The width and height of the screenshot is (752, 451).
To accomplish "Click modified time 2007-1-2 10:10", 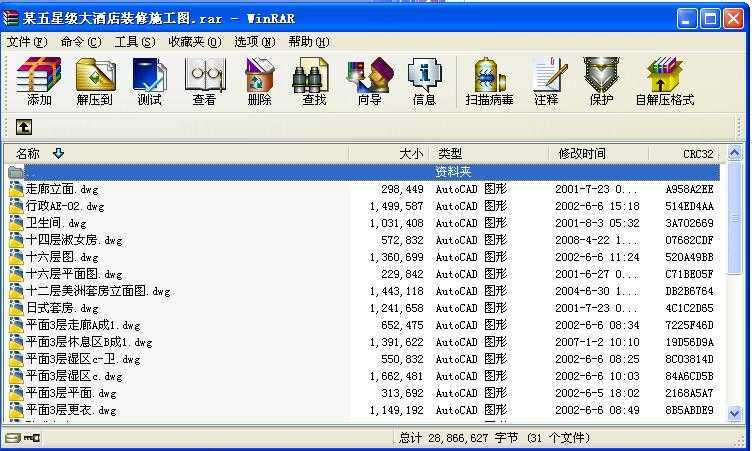I will pyautogui.click(x=597, y=342).
